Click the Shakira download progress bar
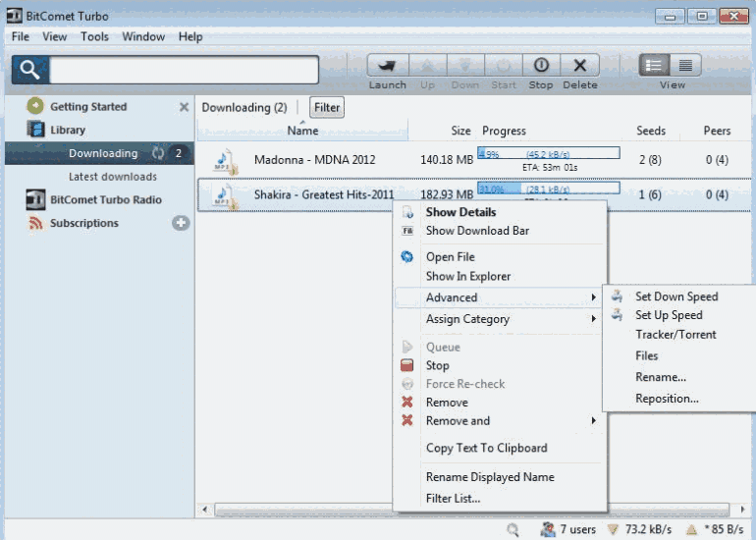The image size is (756, 540). tap(549, 189)
